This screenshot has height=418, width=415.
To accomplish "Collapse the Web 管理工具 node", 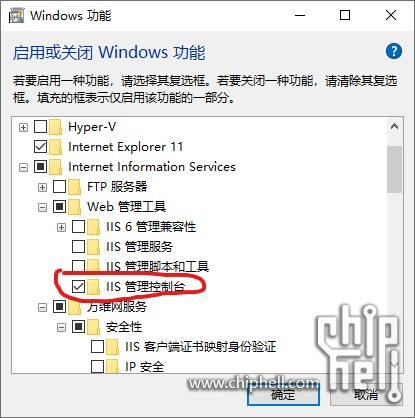I will tap(42, 207).
